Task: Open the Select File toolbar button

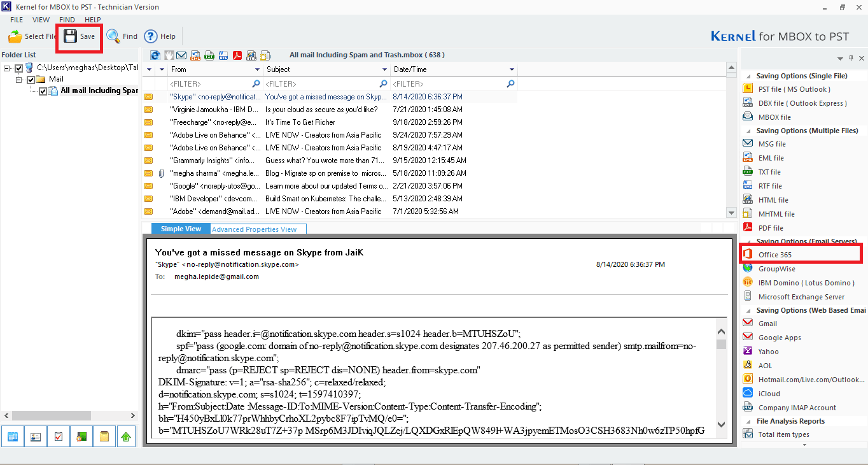Action: (x=31, y=36)
